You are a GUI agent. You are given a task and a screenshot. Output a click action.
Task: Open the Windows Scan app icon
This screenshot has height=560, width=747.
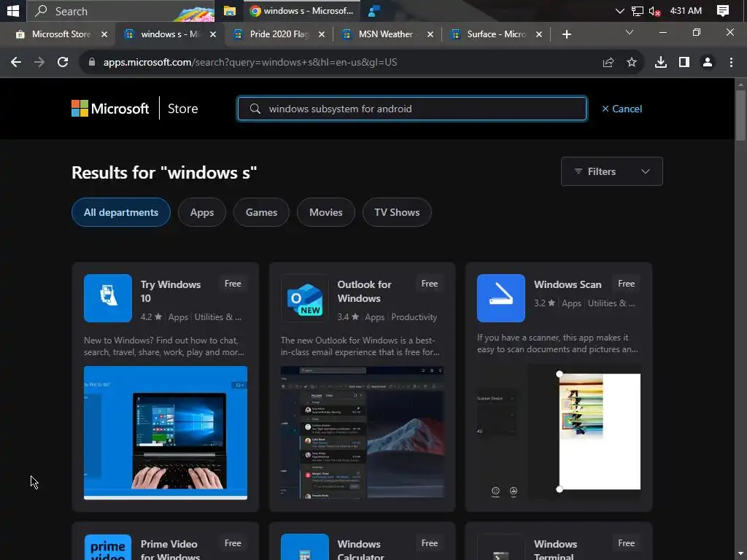(501, 298)
